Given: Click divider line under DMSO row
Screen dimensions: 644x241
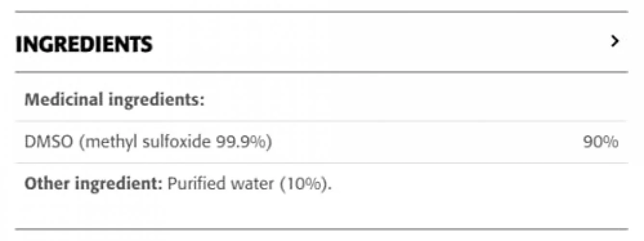Looking at the screenshot, I should pyautogui.click(x=322, y=163).
